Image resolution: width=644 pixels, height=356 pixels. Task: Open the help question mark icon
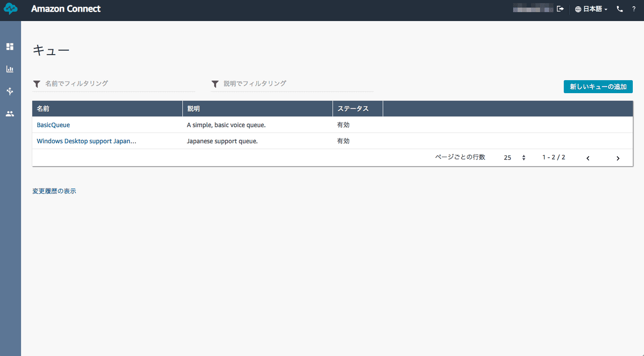[x=634, y=9]
